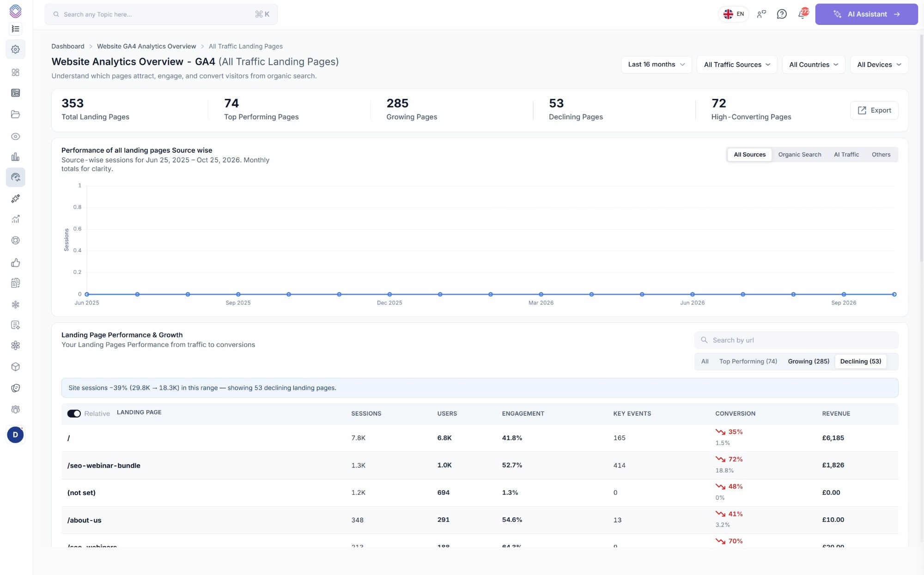Screen dimensions: 924x575
Task: Click the /seo-webinar-bundle landing page row
Action: [480, 466]
